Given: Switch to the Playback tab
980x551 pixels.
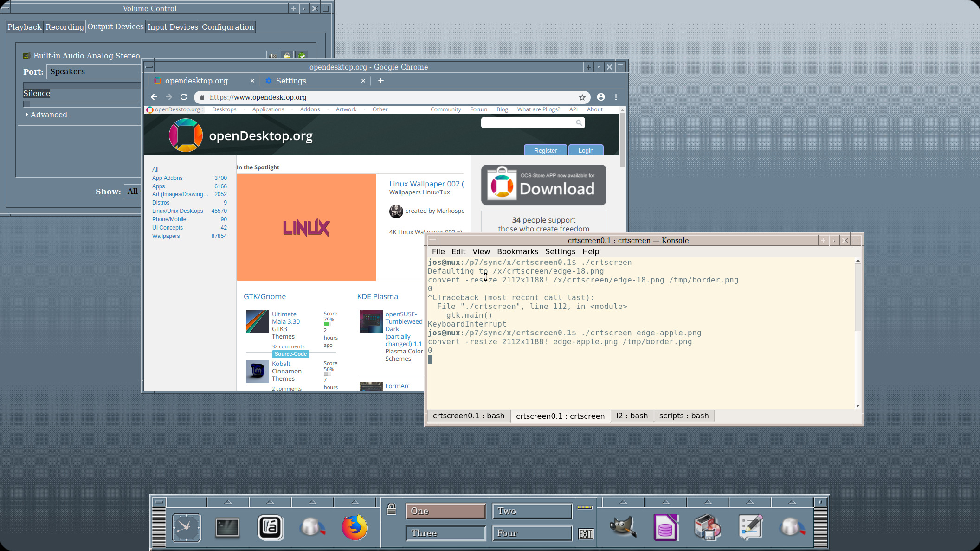Looking at the screenshot, I should tap(25, 27).
